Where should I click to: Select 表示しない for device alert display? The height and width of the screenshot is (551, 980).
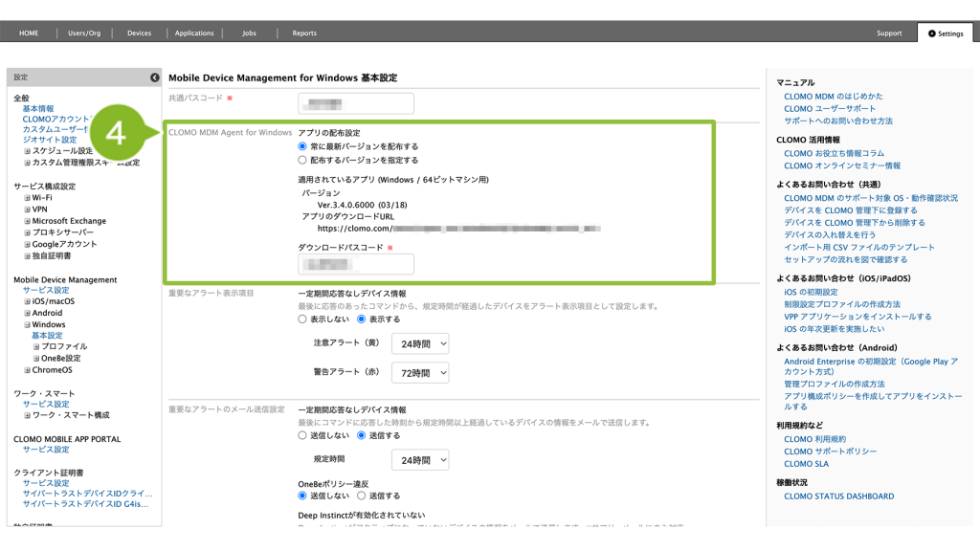[x=302, y=320]
